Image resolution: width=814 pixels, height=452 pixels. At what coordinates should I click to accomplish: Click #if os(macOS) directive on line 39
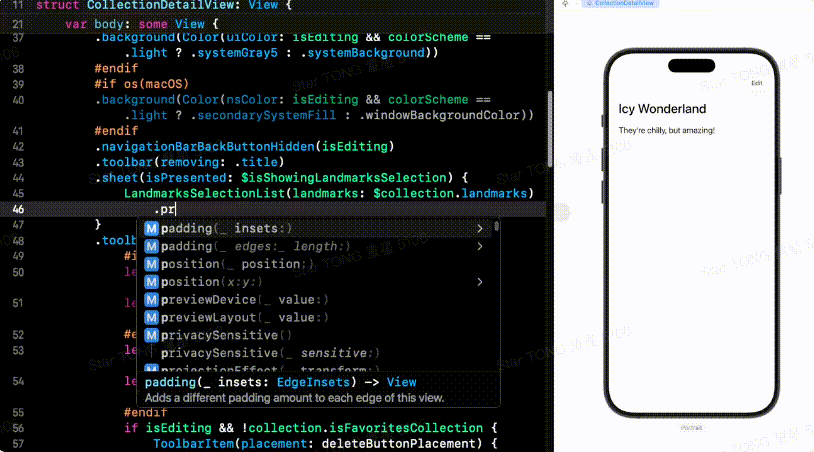(x=142, y=84)
